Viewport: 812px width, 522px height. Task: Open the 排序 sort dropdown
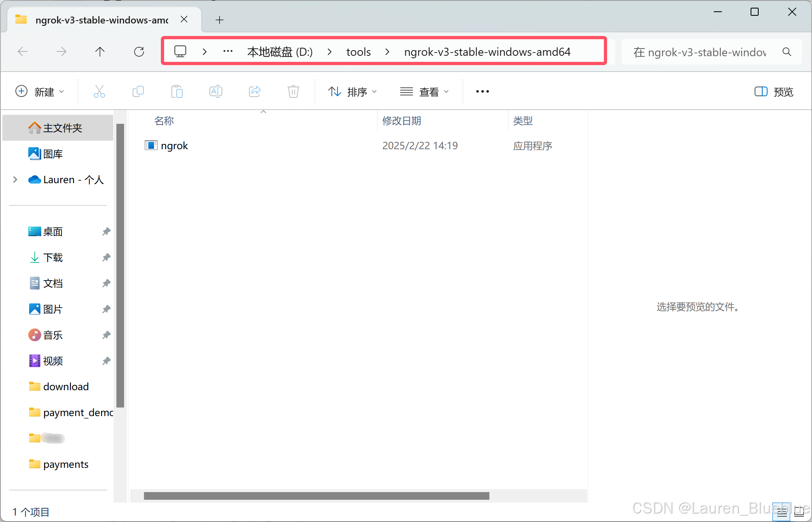[x=352, y=92]
